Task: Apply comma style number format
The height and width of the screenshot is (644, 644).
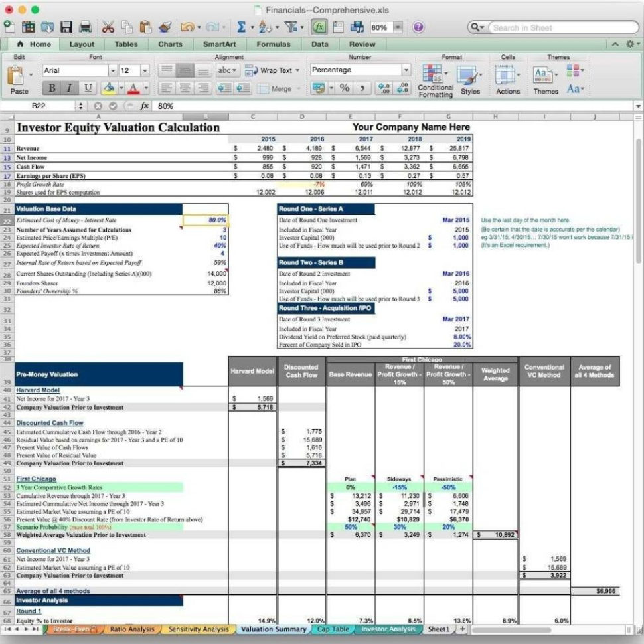Action: pos(362,88)
